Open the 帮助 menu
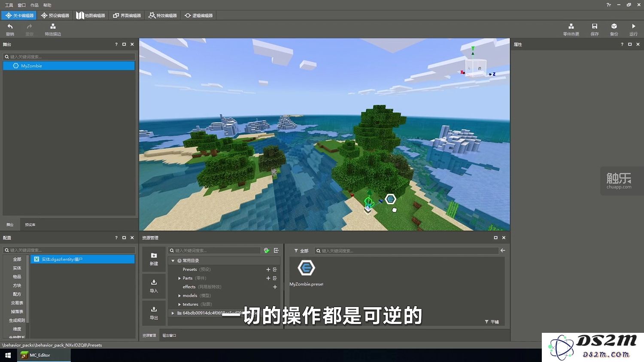The height and width of the screenshot is (362, 644). pos(47,5)
